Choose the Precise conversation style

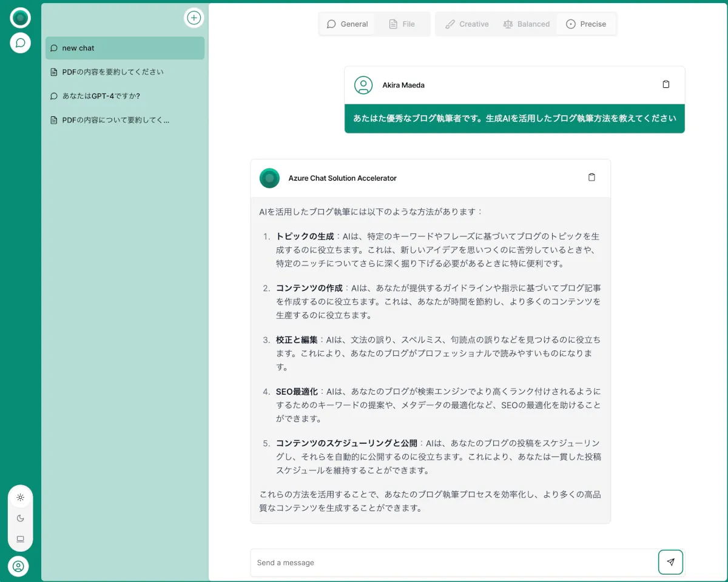coord(586,24)
